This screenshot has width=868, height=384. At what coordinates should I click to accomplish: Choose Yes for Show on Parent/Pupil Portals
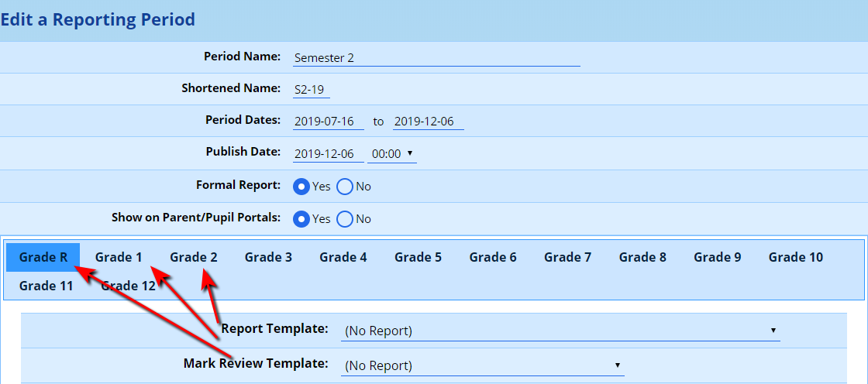tap(301, 219)
